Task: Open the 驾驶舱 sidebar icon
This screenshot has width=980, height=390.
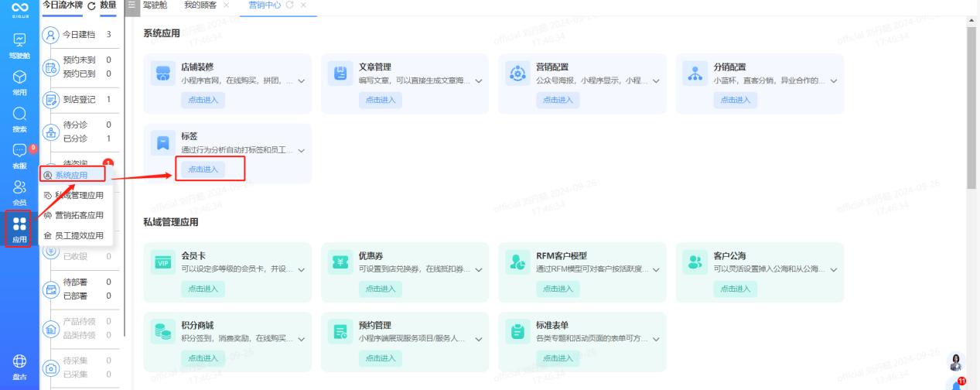Action: [x=19, y=41]
